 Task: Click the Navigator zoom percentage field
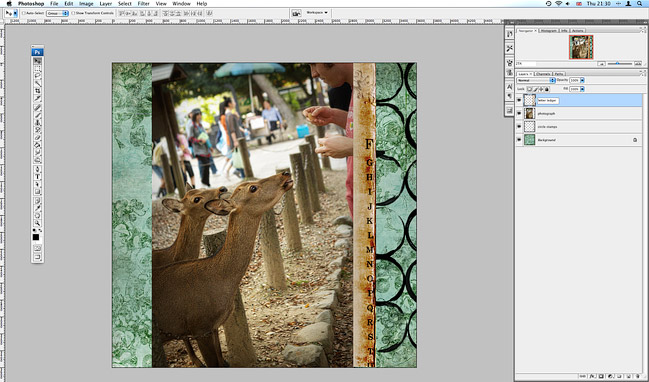(526, 64)
